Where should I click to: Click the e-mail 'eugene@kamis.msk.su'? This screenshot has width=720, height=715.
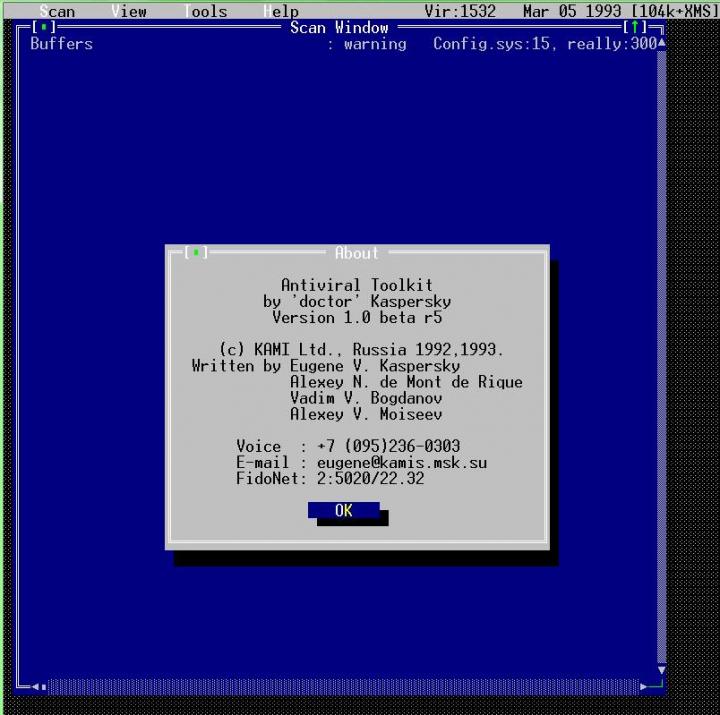click(402, 462)
